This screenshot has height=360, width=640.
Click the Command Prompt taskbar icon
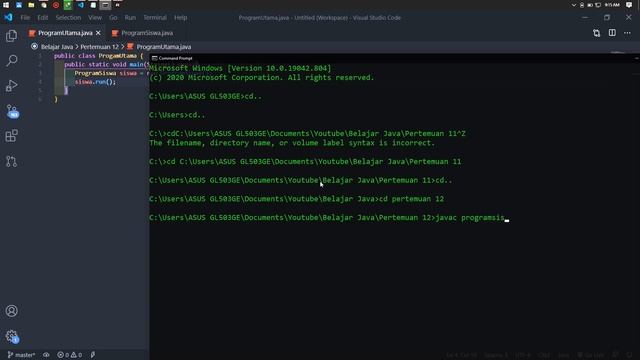105,5
